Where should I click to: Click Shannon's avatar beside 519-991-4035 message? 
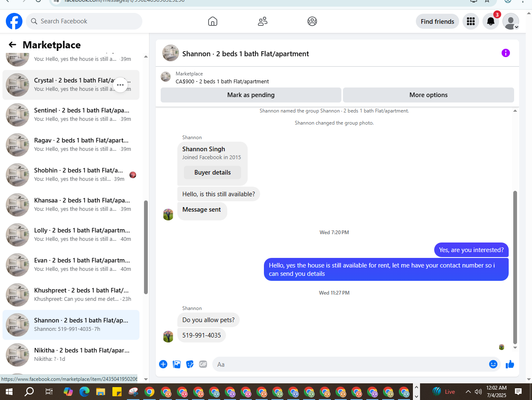[x=168, y=337]
